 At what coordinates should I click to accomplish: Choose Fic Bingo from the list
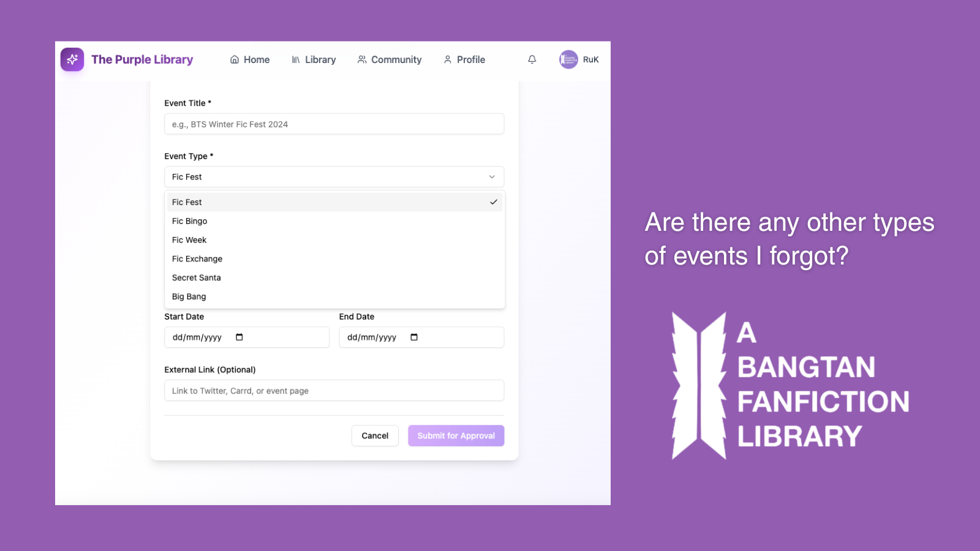click(x=190, y=221)
